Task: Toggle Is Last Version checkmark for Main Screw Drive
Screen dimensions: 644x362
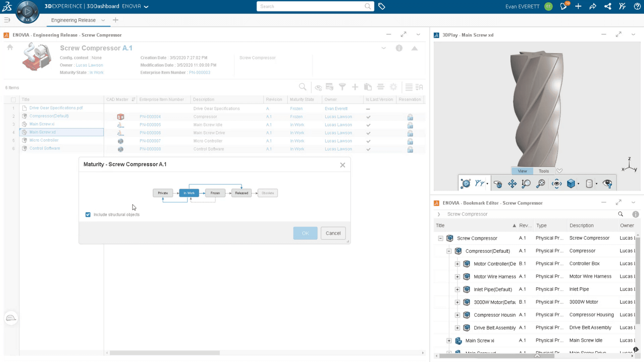Action: point(368,133)
